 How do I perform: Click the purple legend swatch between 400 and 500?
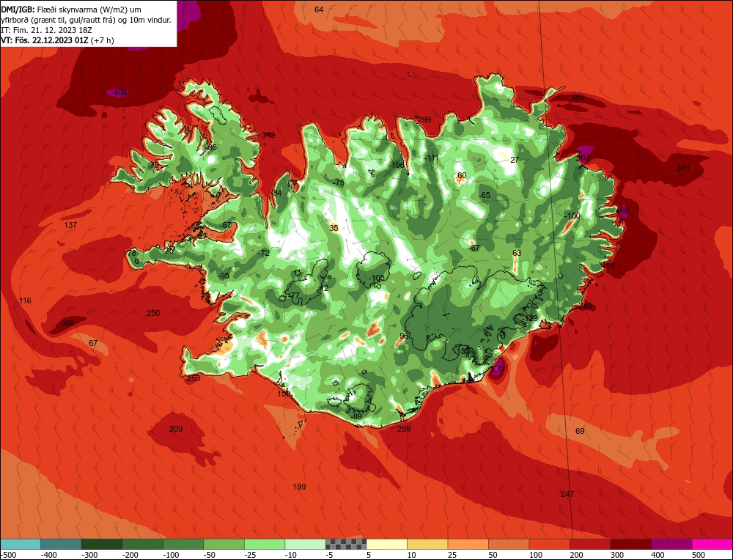[671, 544]
